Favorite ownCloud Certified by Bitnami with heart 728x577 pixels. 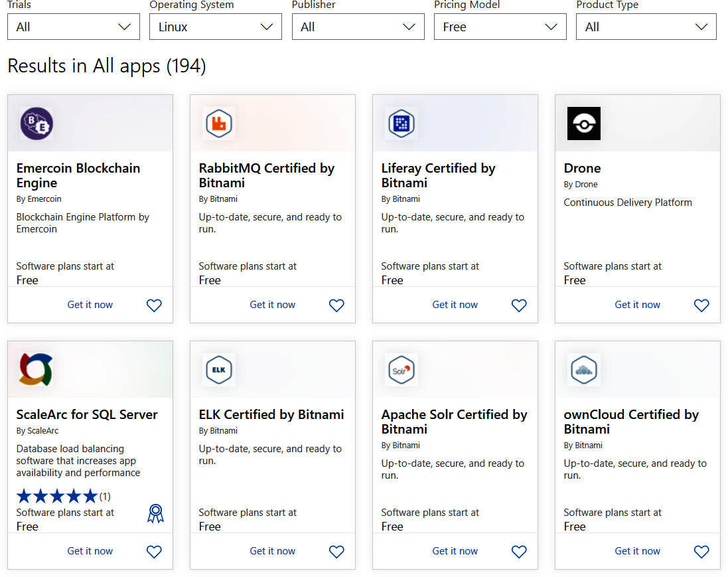[x=701, y=552]
